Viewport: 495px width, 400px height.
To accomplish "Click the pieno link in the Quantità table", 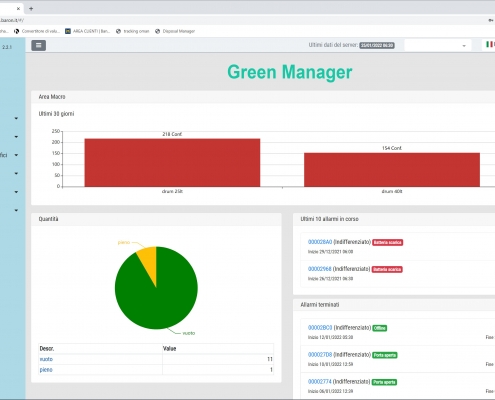I will 46,370.
